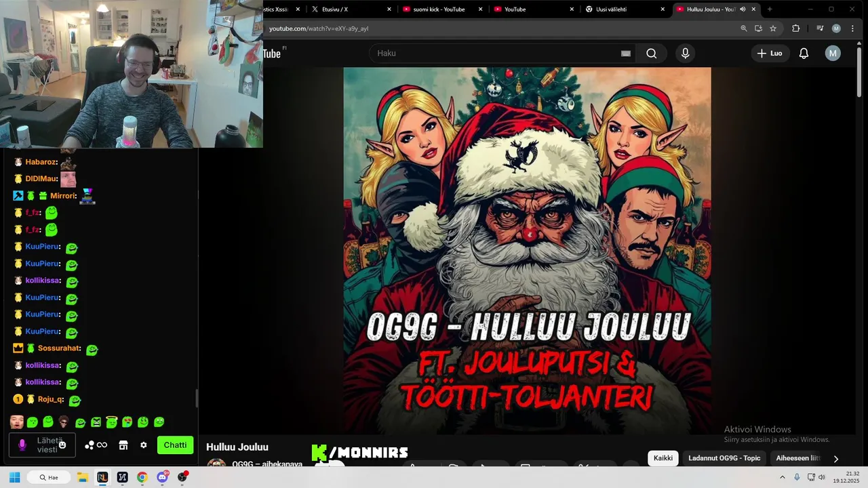Viewport: 868px width, 488px height.
Task: Open YouTube notifications bell
Action: [x=804, y=54]
